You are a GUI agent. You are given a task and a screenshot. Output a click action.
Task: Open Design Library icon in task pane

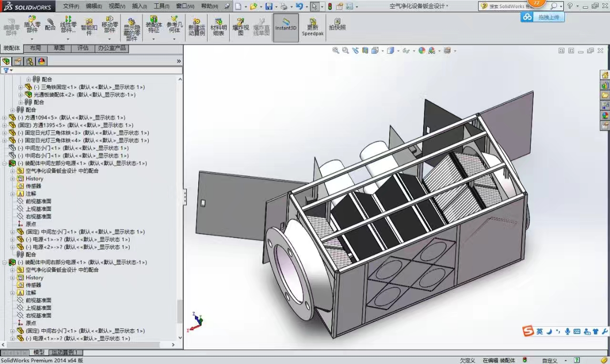(x=605, y=86)
